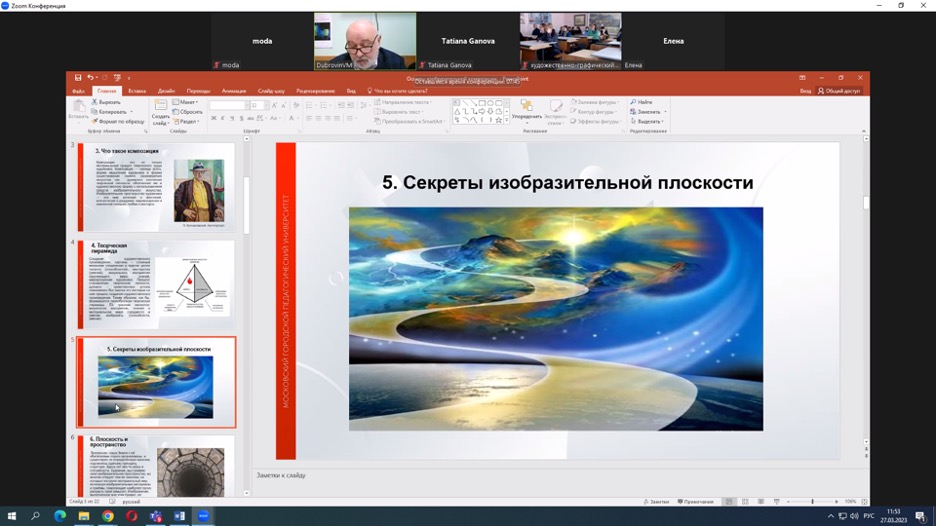Click Word icon in the Windows taskbar

pyautogui.click(x=180, y=516)
